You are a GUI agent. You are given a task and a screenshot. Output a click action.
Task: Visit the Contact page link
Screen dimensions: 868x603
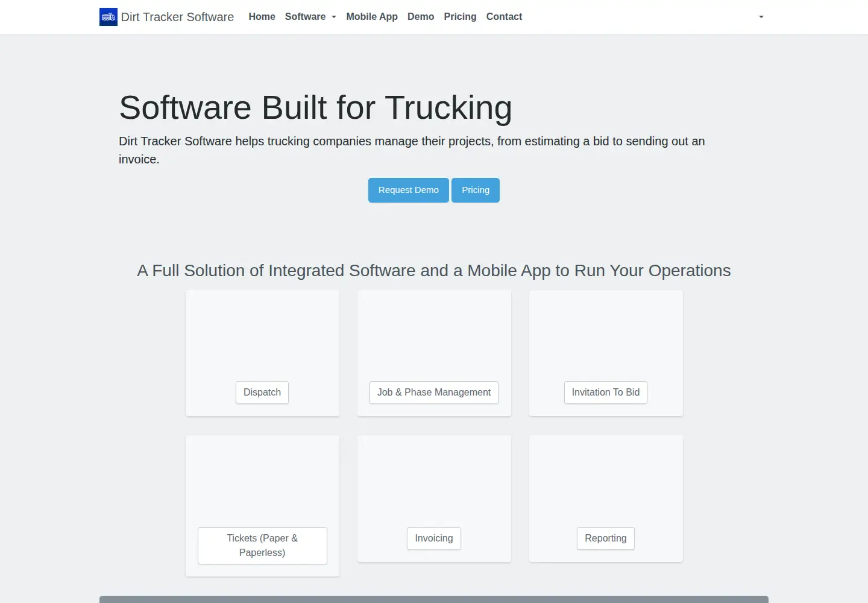point(504,17)
